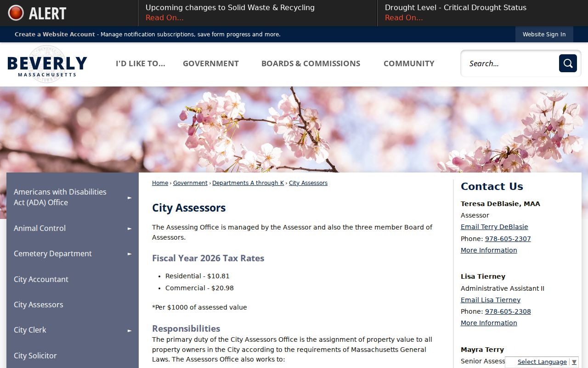Go to City Accountant sidebar page
This screenshot has height=368, width=588.
click(x=41, y=279)
